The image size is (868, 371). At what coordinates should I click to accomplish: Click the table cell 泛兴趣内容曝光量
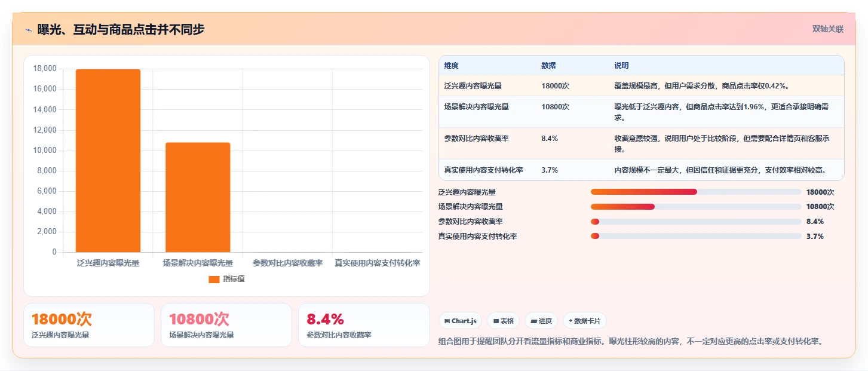tap(473, 86)
